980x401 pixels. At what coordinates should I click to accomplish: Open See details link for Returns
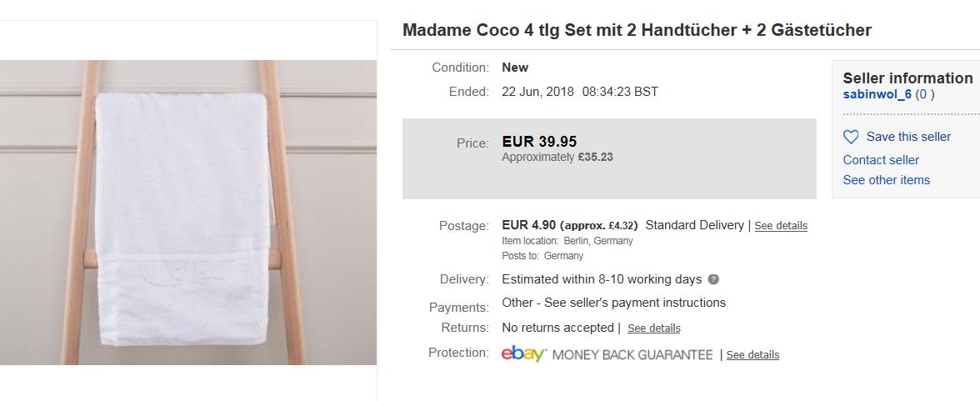click(x=653, y=328)
